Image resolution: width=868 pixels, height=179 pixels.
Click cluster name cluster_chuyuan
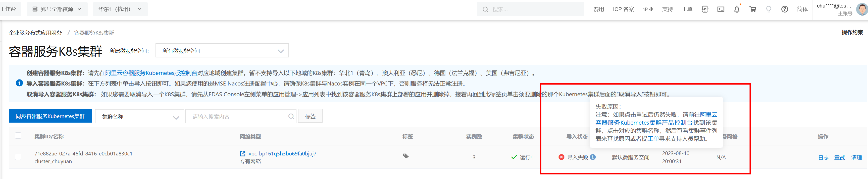[x=53, y=161]
